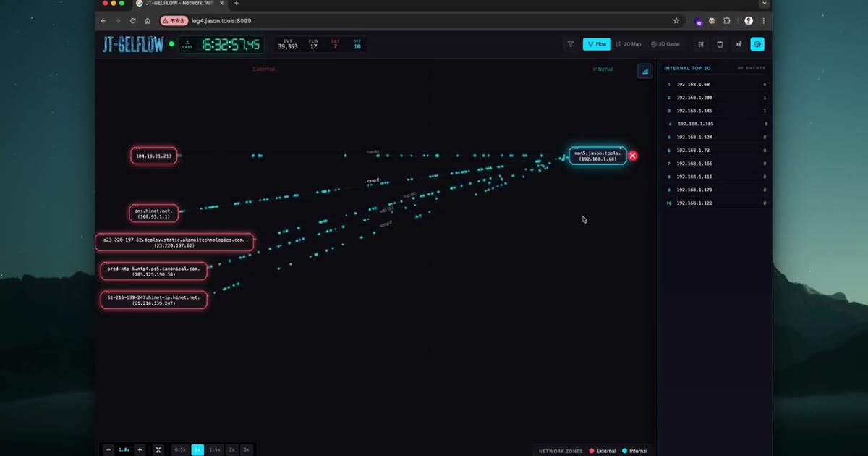Open the browser extensions puzzle icon
Screen dimensions: 868x456
[727, 21]
